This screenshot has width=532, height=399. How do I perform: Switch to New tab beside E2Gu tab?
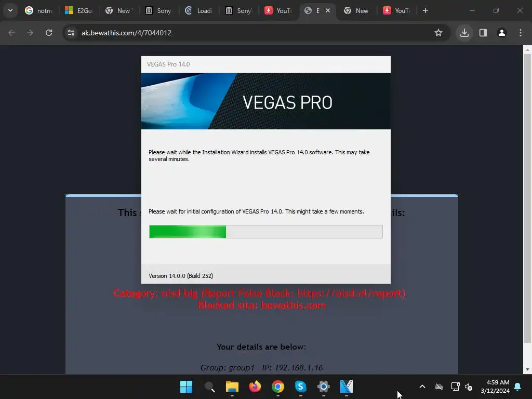pyautogui.click(x=118, y=10)
